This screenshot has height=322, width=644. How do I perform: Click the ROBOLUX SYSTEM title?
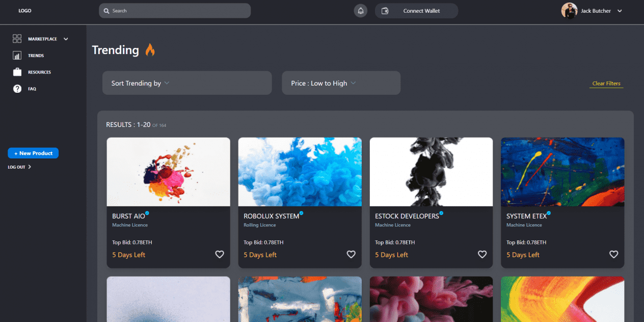point(271,216)
